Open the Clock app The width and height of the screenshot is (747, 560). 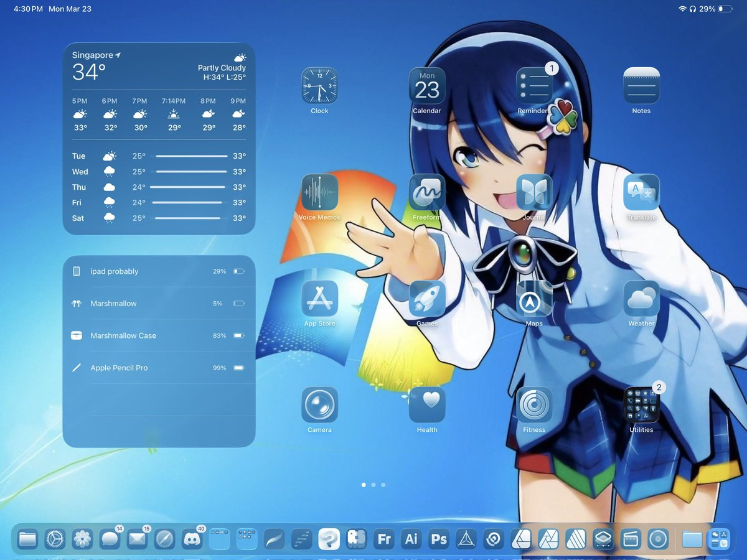point(319,85)
